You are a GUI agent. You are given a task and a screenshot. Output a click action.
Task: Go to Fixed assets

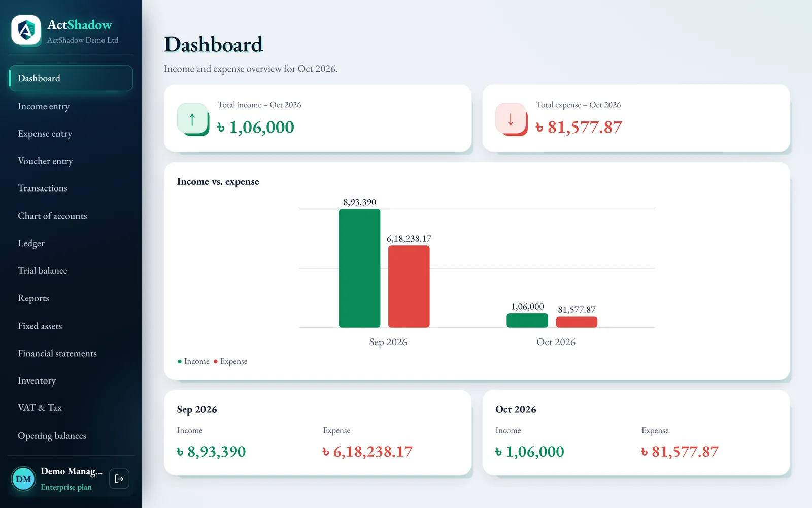[71, 326]
